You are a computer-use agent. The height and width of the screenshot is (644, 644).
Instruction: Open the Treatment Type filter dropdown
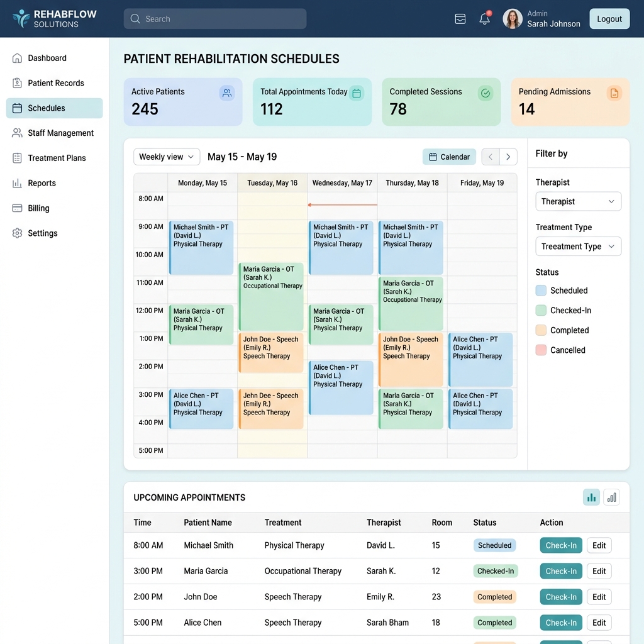coord(578,247)
